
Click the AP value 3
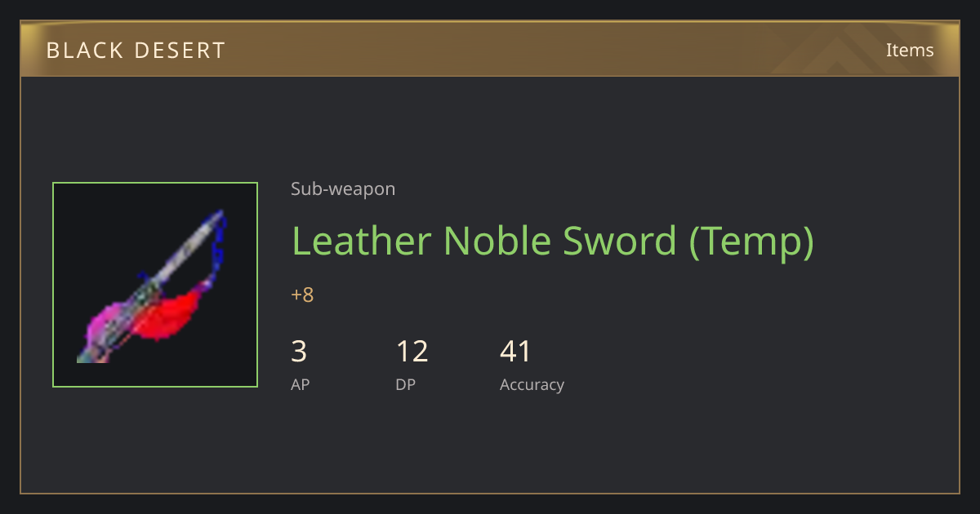pos(299,351)
